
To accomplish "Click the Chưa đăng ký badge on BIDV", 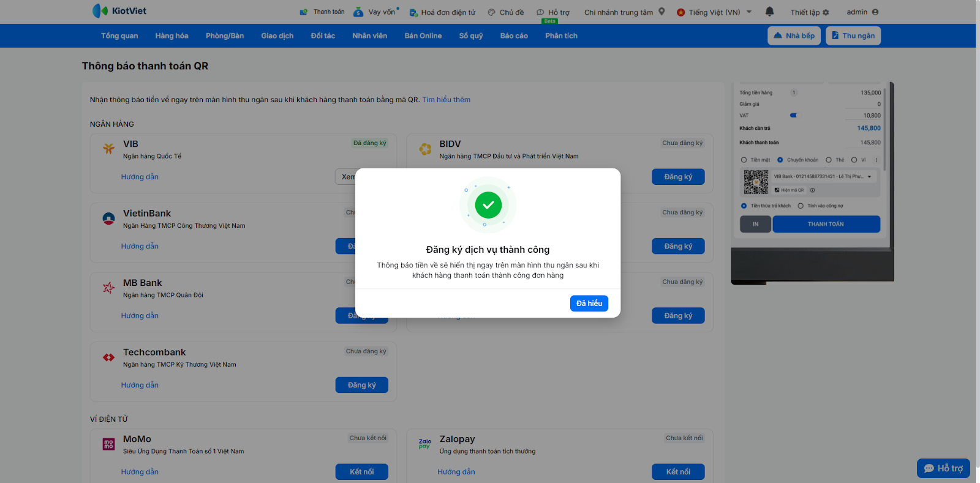I will pos(682,143).
